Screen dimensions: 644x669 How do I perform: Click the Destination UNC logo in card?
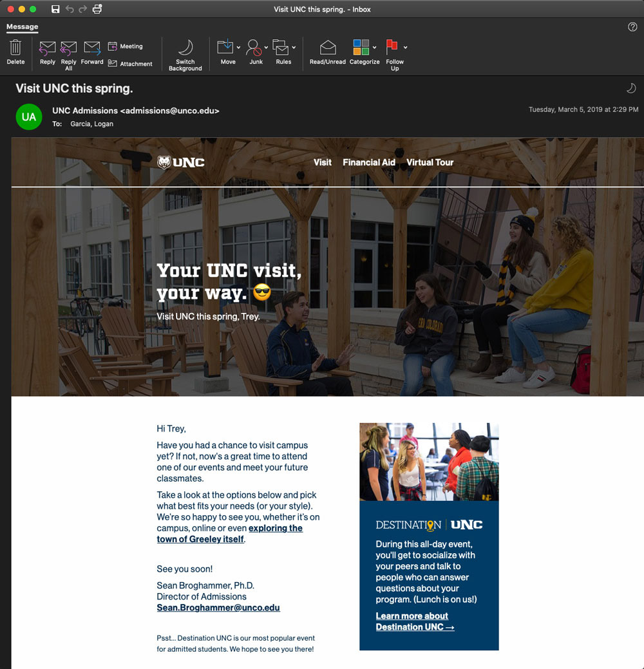pos(429,525)
